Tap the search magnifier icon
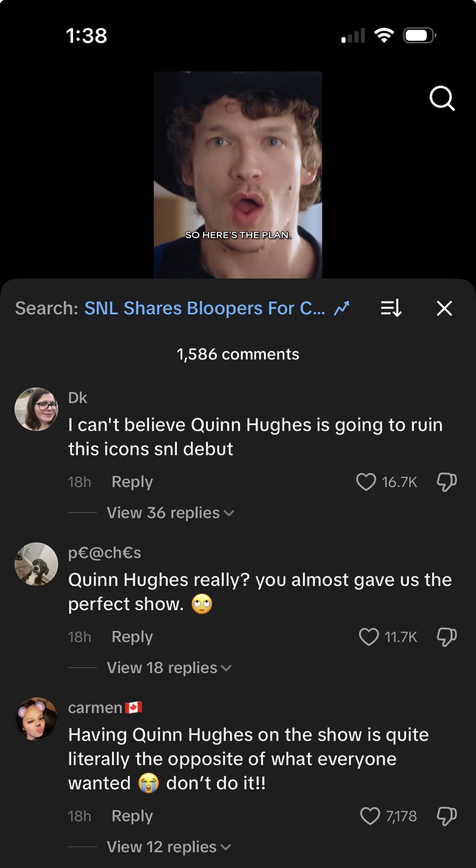 pos(442,99)
